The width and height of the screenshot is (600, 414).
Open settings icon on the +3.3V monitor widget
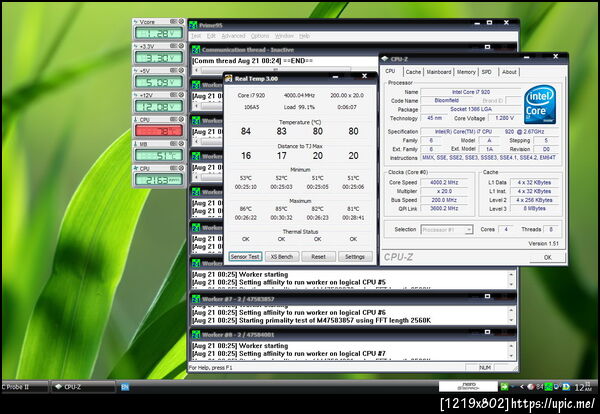(x=173, y=46)
